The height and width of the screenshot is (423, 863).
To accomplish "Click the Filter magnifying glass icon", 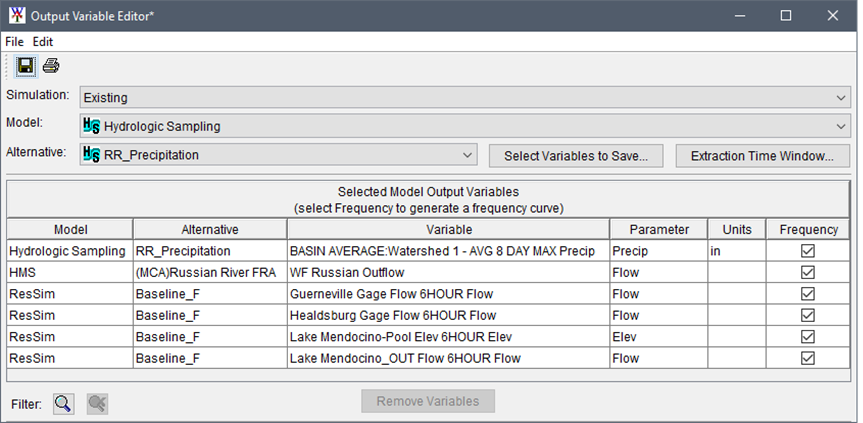I will click(x=64, y=403).
